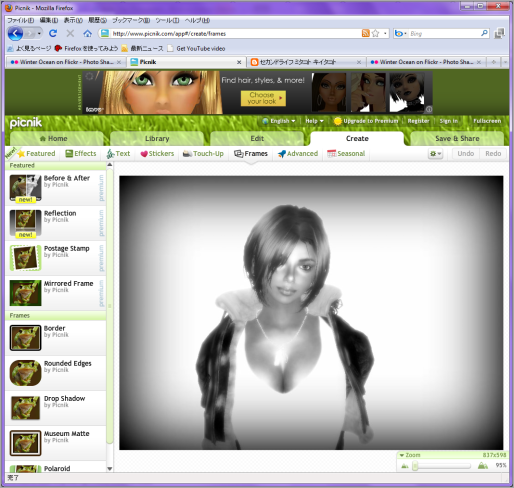Screen dimensions: 514x488
Task: Click the Register link
Action: 418,121
